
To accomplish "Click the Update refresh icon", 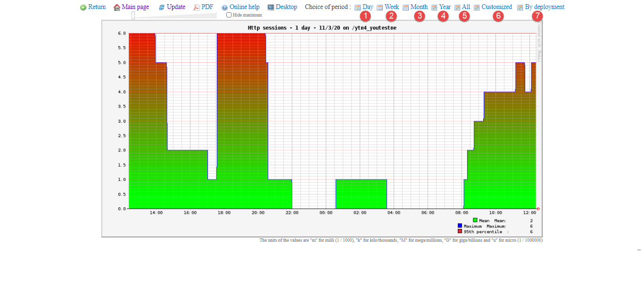I will point(162,8).
